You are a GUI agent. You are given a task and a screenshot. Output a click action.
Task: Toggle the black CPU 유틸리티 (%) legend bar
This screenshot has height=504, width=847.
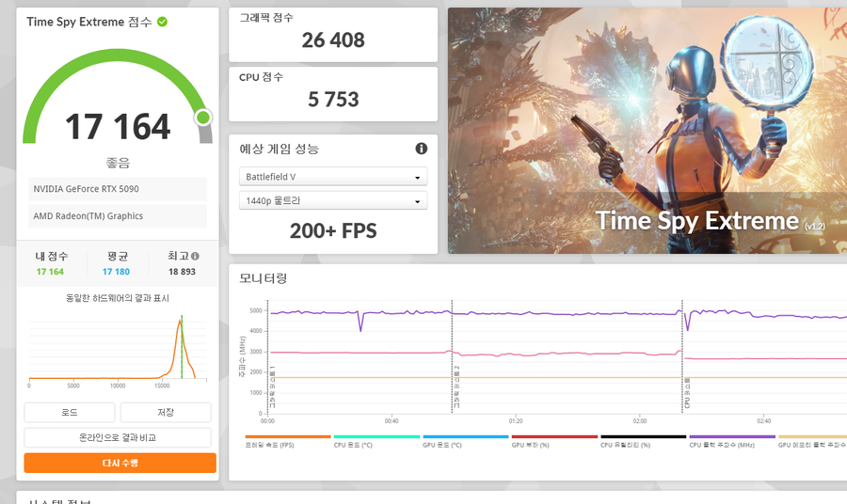[644, 436]
